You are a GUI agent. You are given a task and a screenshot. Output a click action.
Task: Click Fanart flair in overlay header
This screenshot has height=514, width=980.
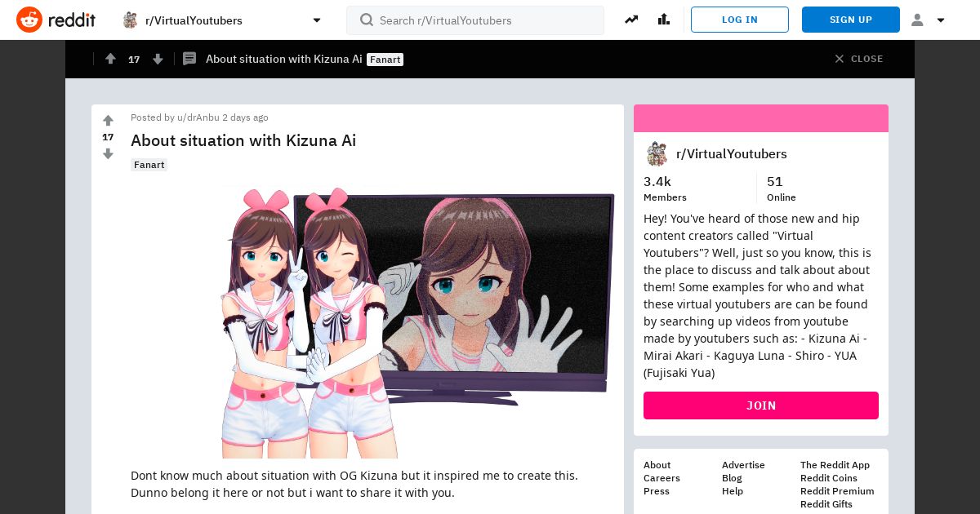click(385, 60)
